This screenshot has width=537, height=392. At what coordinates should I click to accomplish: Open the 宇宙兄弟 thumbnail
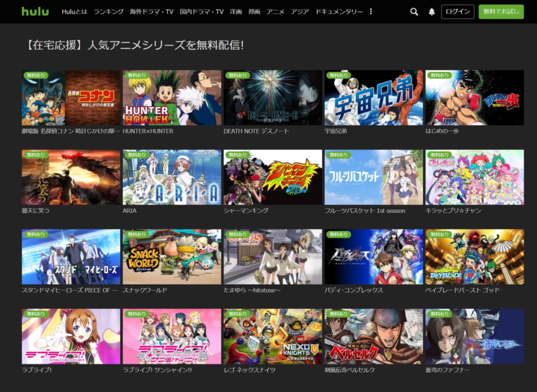coord(374,97)
